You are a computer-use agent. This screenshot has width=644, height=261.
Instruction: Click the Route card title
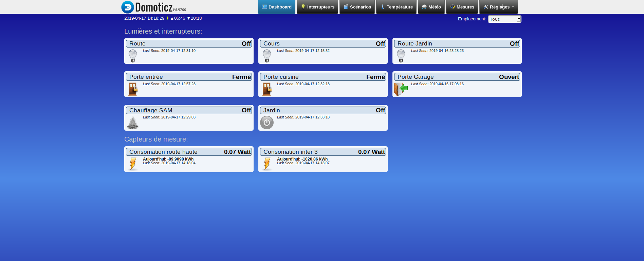tap(137, 43)
